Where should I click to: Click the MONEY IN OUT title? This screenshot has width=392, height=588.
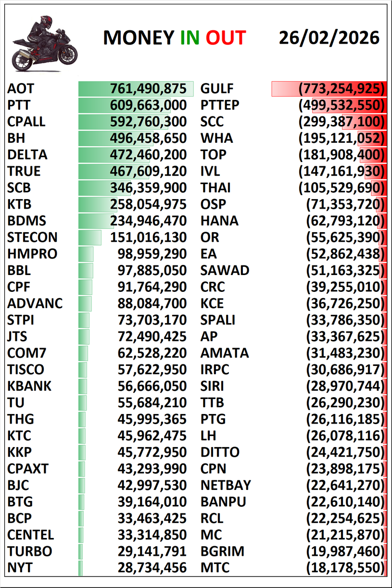(x=174, y=38)
